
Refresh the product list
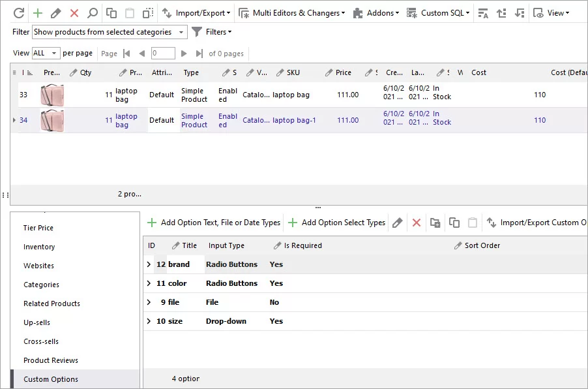click(x=19, y=13)
